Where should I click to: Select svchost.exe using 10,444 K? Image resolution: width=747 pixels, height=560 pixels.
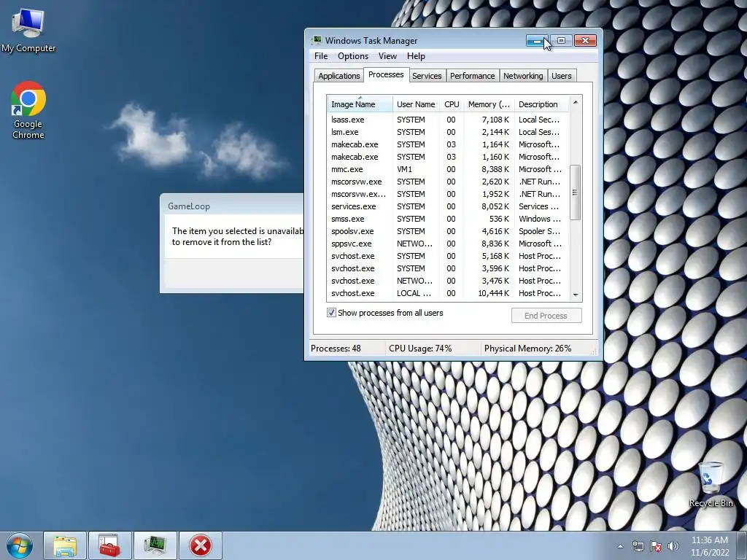click(448, 293)
